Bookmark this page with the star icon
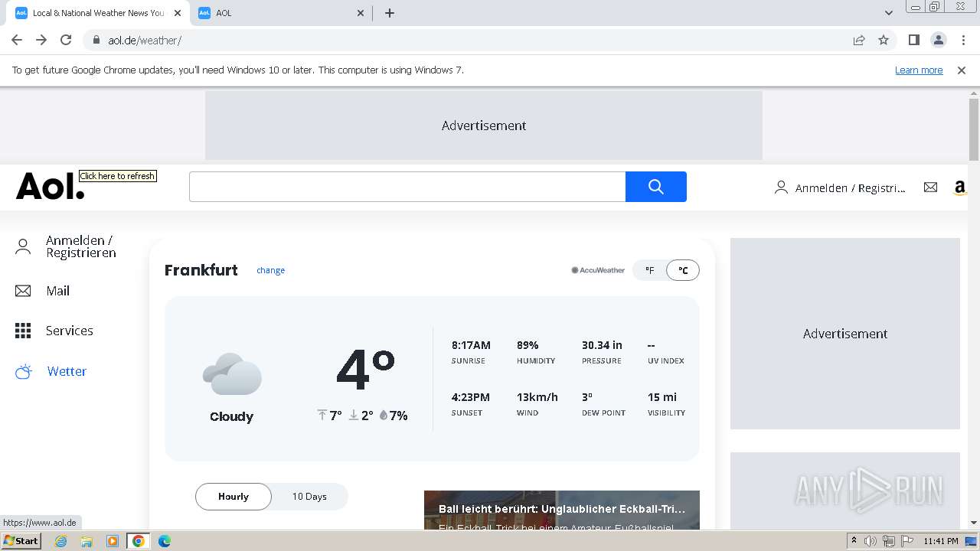This screenshot has width=980, height=551. 884,41
